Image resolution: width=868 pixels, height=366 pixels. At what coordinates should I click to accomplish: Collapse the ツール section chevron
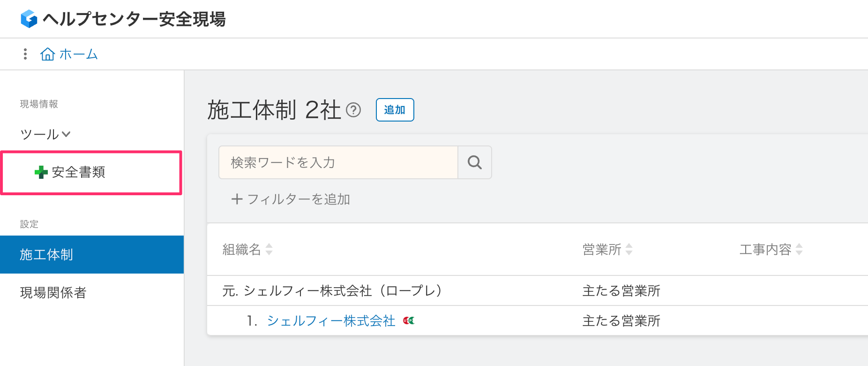point(66,134)
